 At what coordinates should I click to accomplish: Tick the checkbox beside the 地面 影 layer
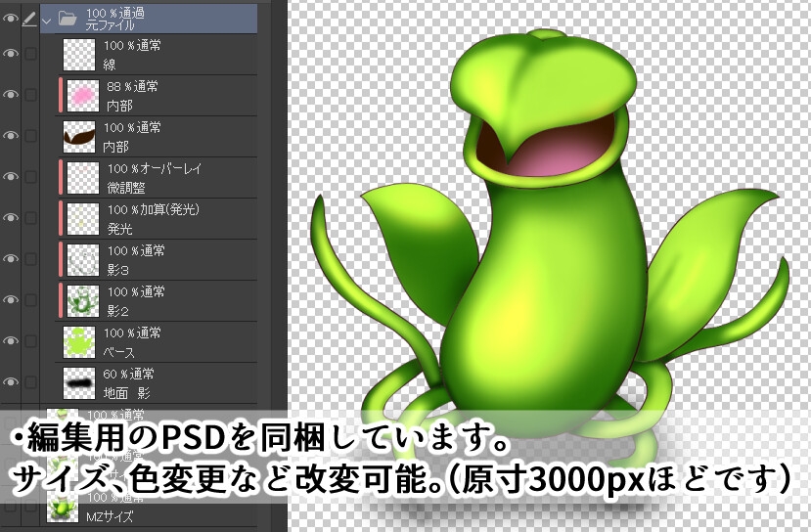30,382
